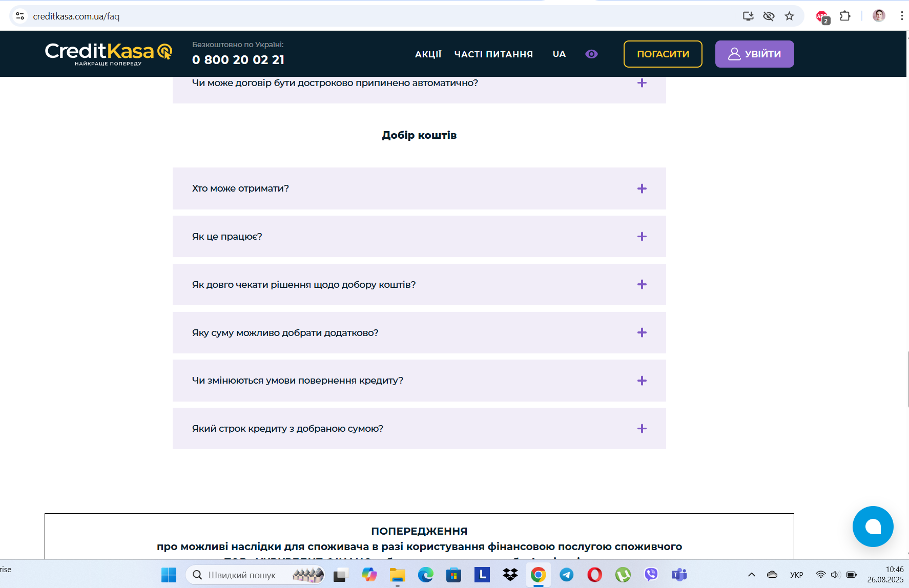Open the Chrome profile avatar
The width and height of the screenshot is (909, 588).
point(879,16)
